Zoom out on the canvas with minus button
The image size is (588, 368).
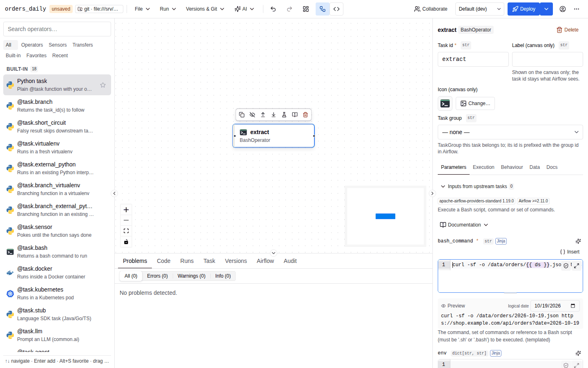point(126,220)
